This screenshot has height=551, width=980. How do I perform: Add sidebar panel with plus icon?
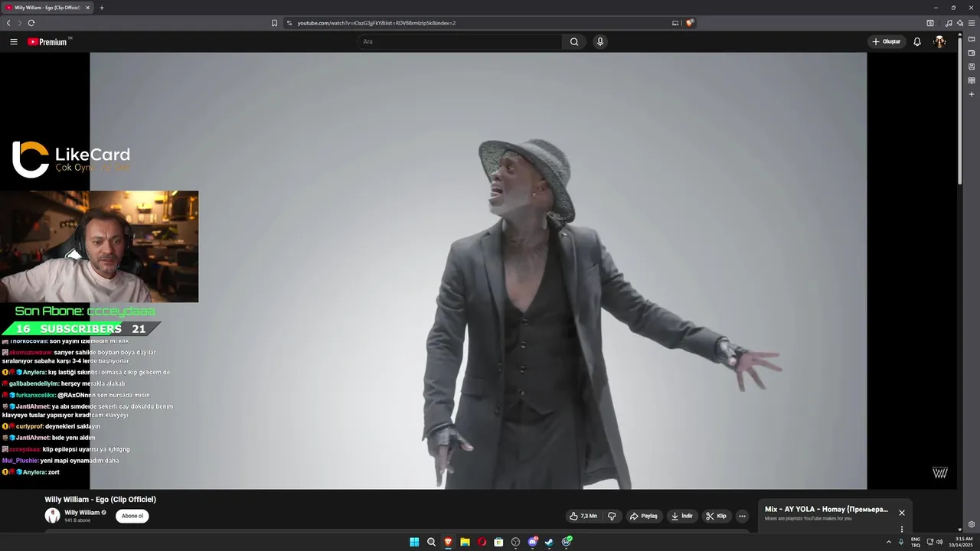[972, 94]
